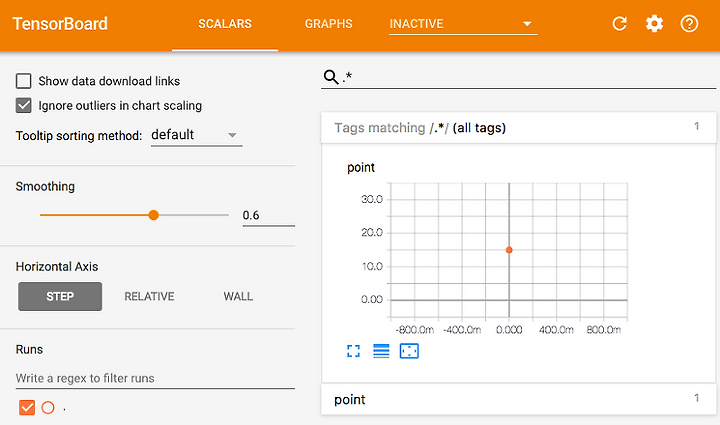Viewport: 720px width, 425px height.
Task: Enable Show data download links checkbox
Action: (x=23, y=81)
